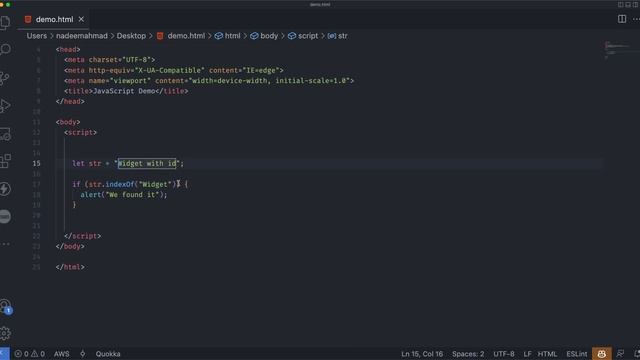Open the Run and Debug view

click(x=5, y=106)
